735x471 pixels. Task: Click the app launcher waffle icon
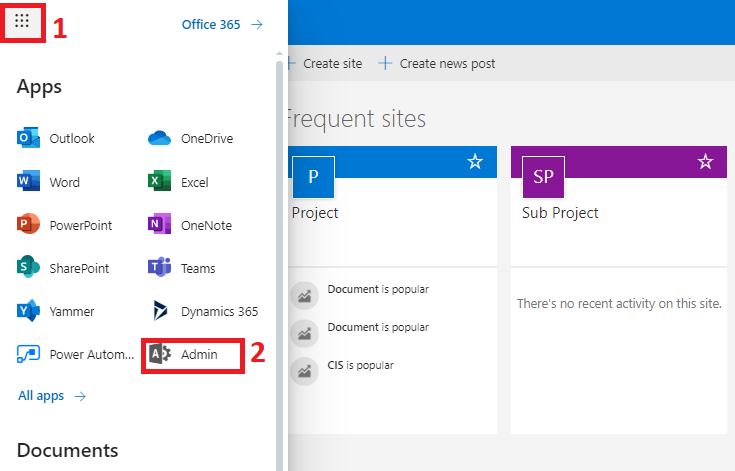22,21
